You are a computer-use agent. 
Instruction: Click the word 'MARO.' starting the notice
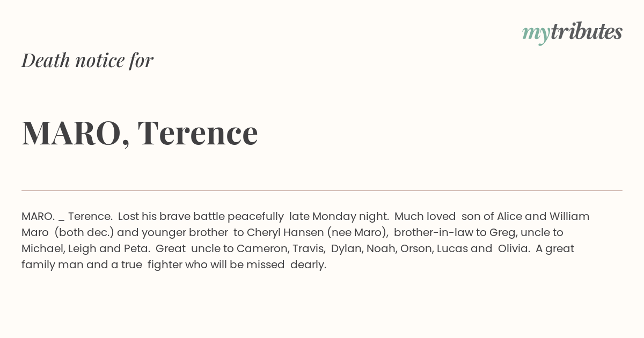tap(38, 216)
